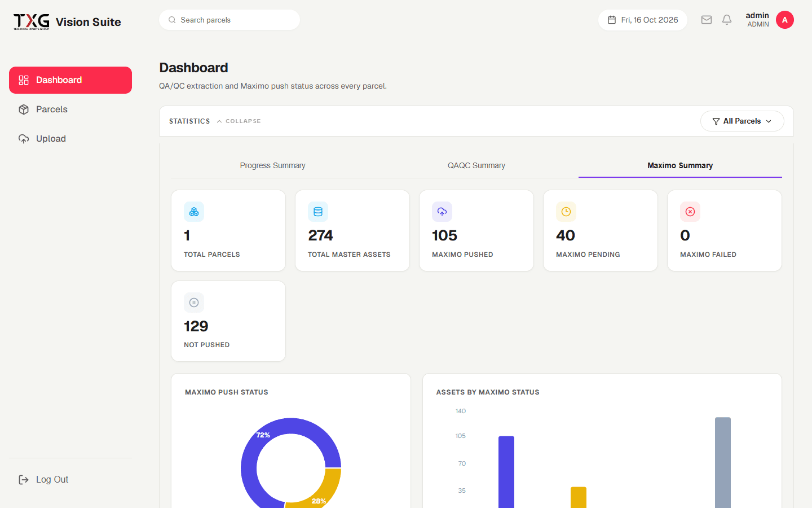Switch to Progress Summary tab
This screenshot has height=508, width=812.
(273, 165)
